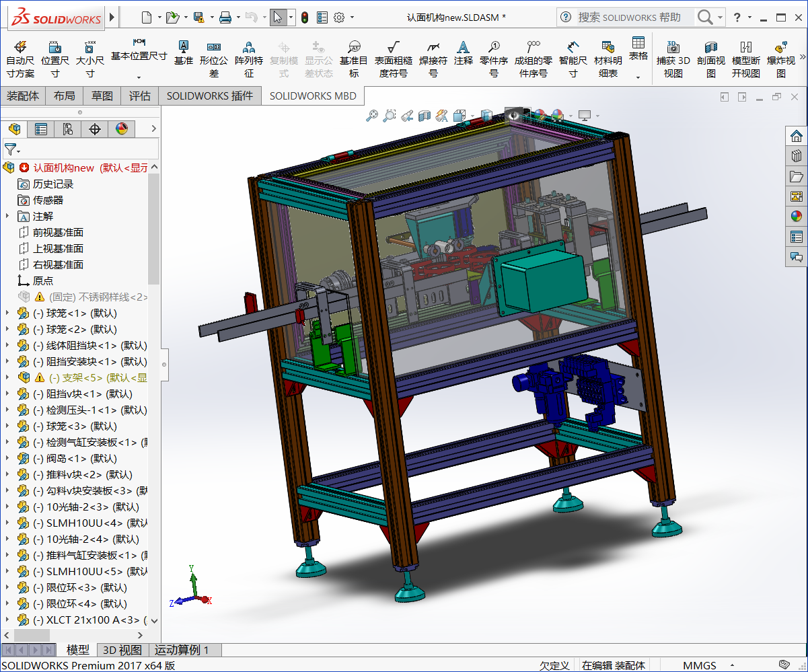Expand the 阀岛<1> tree node
808x672 pixels.
[7, 458]
